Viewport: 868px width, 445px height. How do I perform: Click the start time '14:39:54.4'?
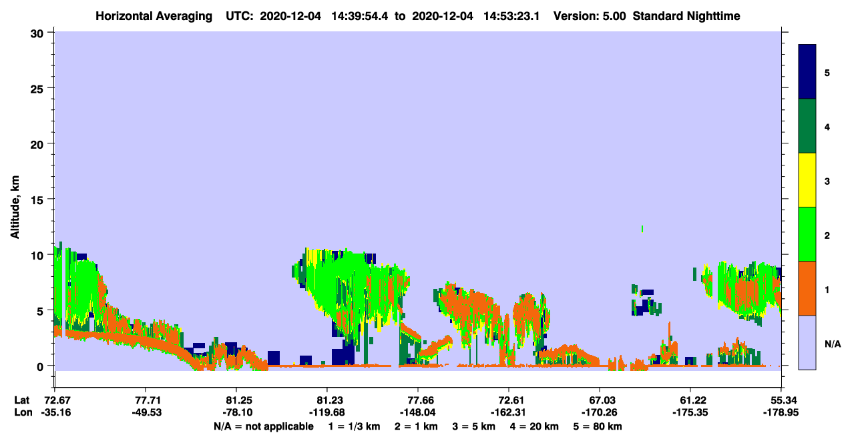click(360, 15)
